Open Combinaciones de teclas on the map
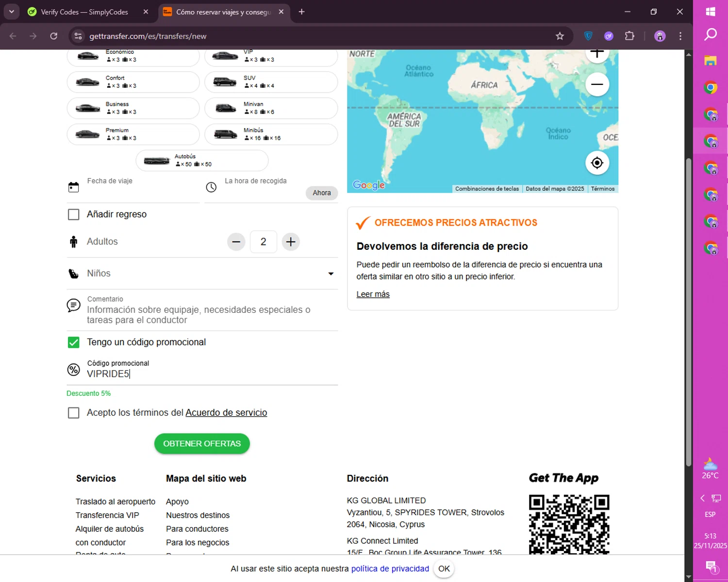 coord(487,189)
